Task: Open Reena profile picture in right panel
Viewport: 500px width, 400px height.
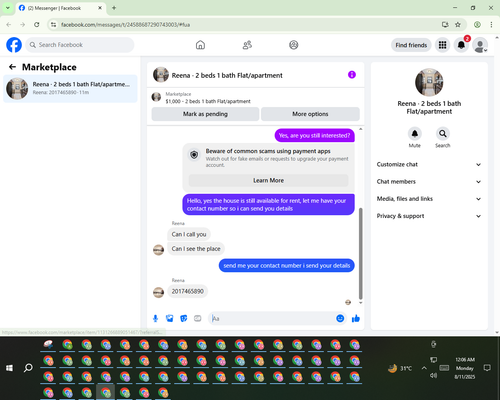Action: click(x=429, y=82)
